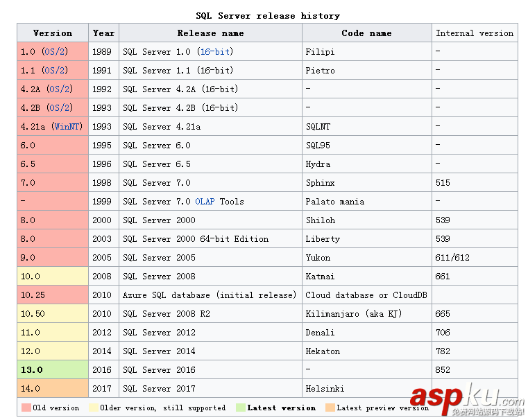The height and width of the screenshot is (420, 528).
Task: Click release name SQL Server 6.5
Action: [x=157, y=164]
